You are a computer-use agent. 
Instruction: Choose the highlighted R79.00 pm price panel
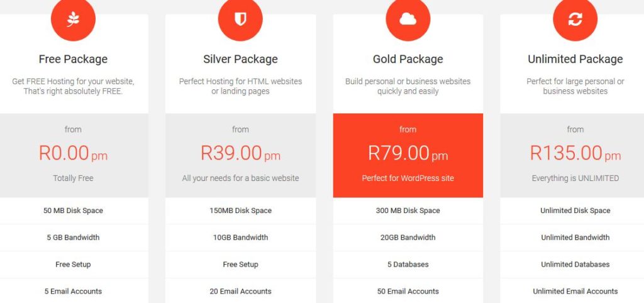[408, 156]
